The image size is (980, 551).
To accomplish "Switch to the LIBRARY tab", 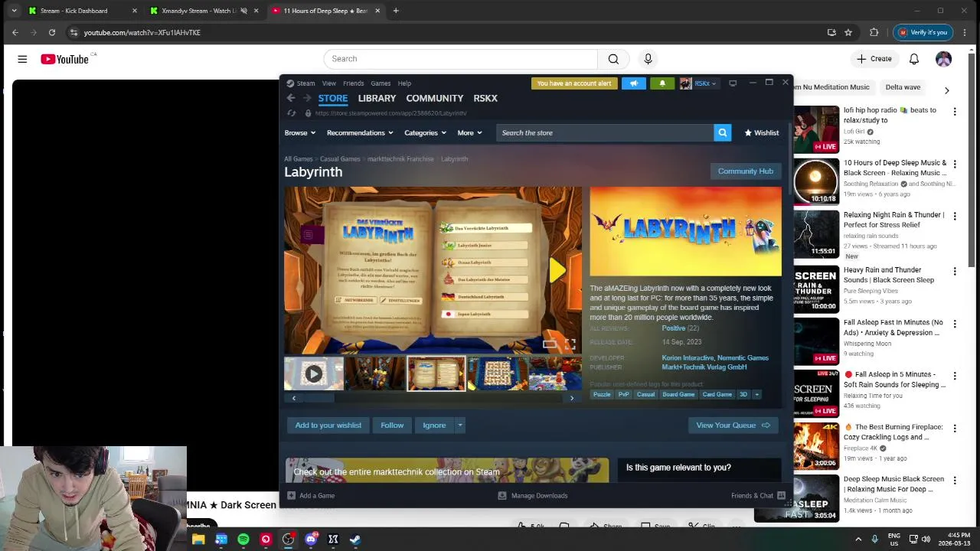I will pyautogui.click(x=377, y=98).
